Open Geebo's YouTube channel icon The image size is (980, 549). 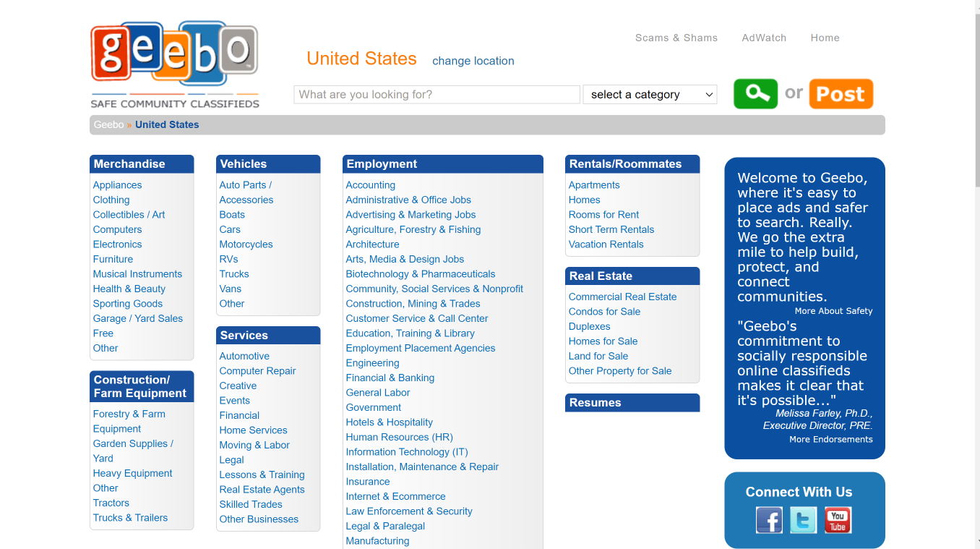pyautogui.click(x=838, y=520)
